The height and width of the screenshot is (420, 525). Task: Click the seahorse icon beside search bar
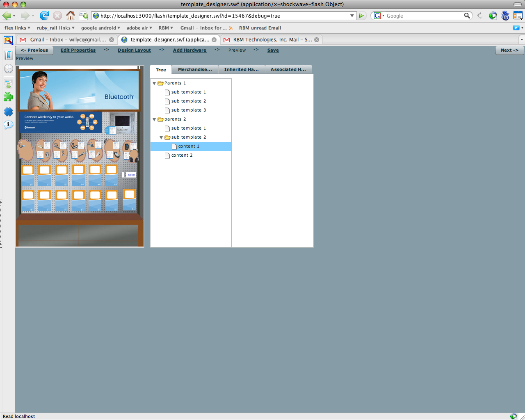(504, 16)
